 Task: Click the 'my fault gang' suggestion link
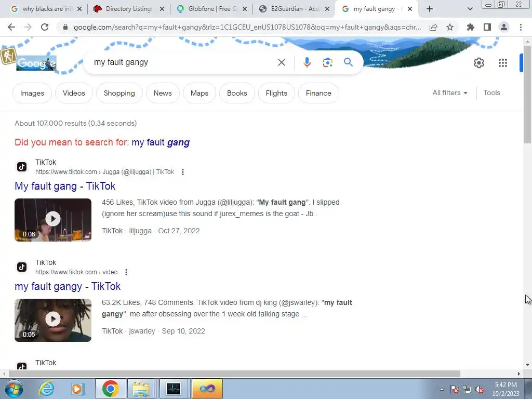(161, 142)
